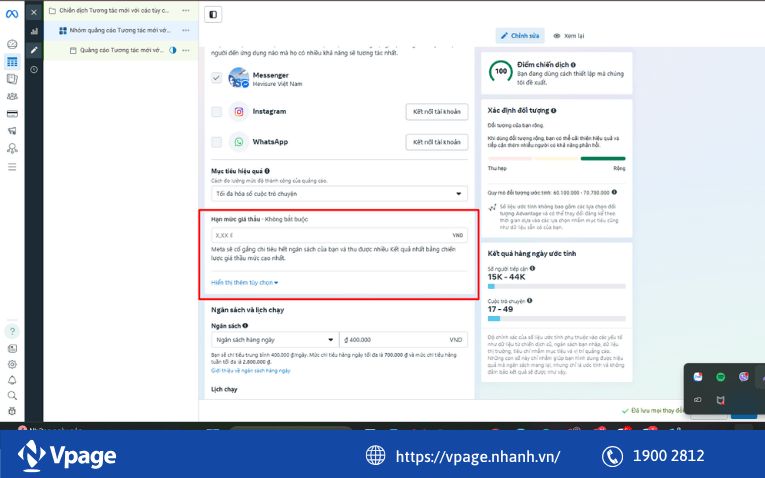
Task: Select Quảng cáo Tương tác mới row
Action: click(121, 50)
